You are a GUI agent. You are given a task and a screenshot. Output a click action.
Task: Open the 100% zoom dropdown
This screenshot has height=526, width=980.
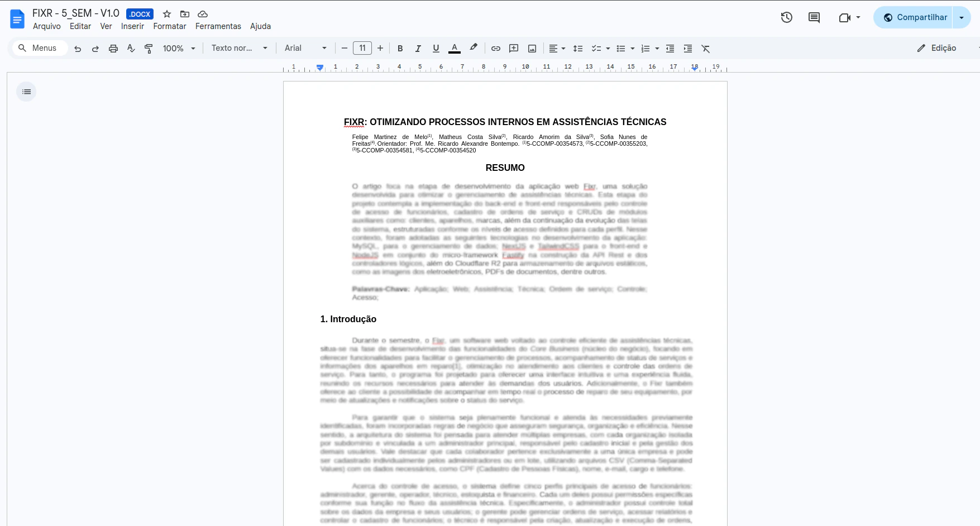click(179, 49)
